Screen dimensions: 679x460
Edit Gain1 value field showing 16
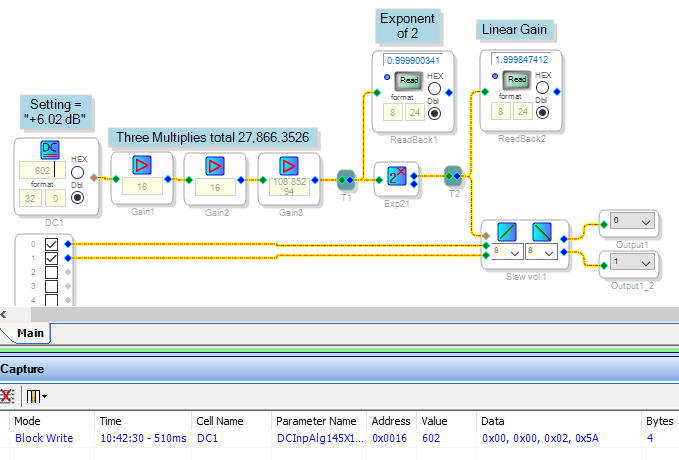click(x=142, y=187)
